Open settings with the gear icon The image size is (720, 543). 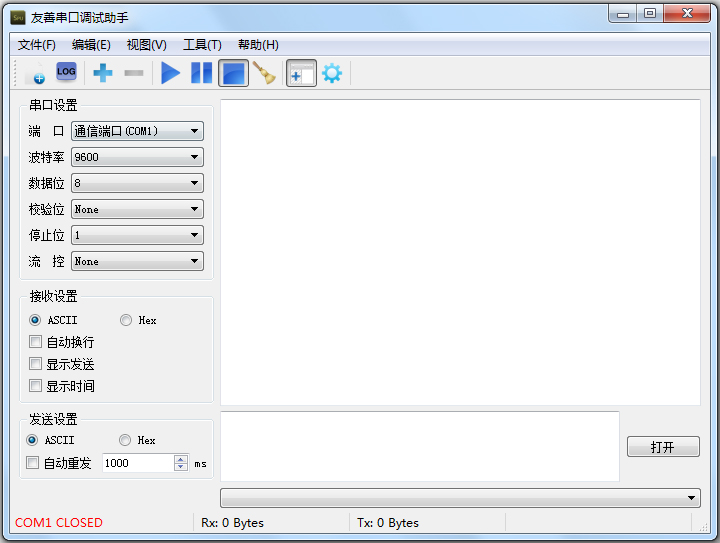tap(332, 73)
